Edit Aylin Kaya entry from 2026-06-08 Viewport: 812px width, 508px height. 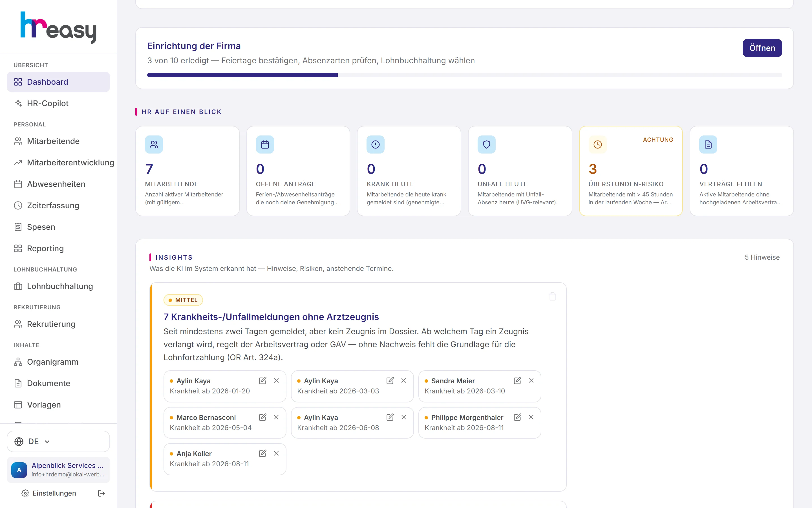pyautogui.click(x=390, y=417)
